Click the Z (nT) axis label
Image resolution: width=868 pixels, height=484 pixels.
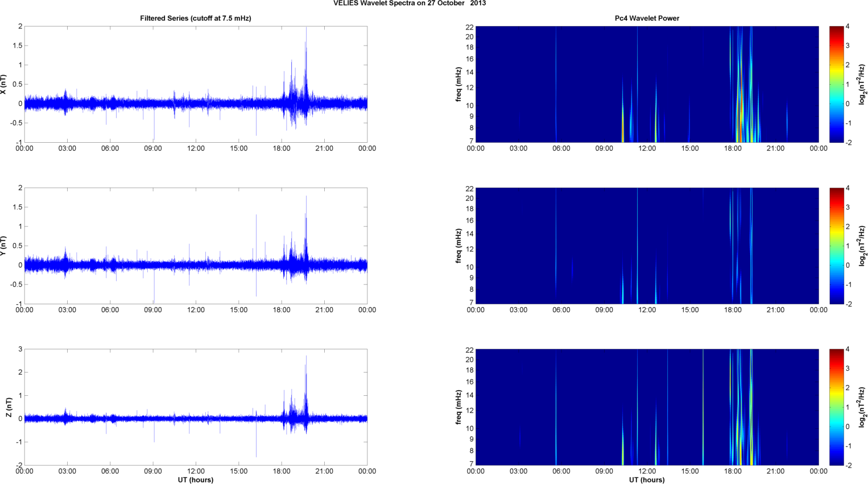point(9,407)
